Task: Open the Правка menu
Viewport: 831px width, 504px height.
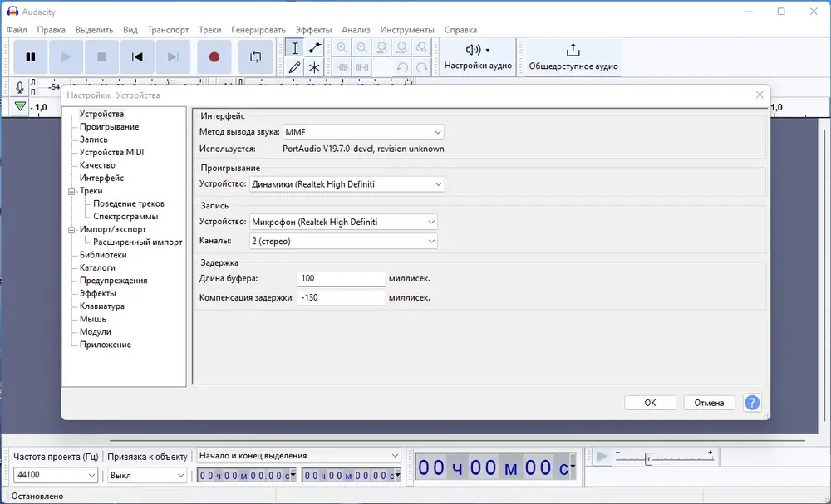Action: pos(51,30)
